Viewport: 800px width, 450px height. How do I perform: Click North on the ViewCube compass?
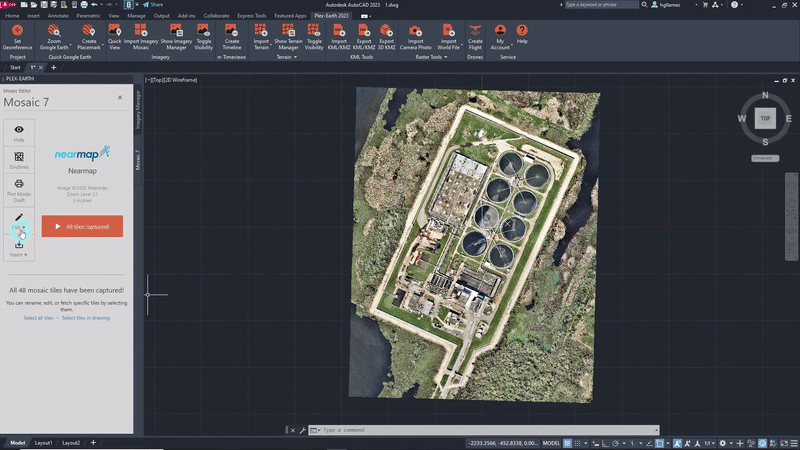[x=765, y=95]
